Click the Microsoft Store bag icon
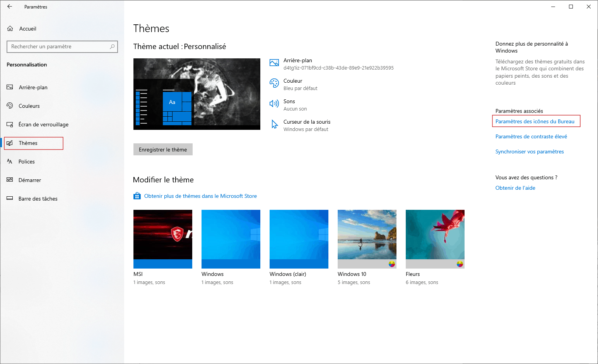 [137, 196]
